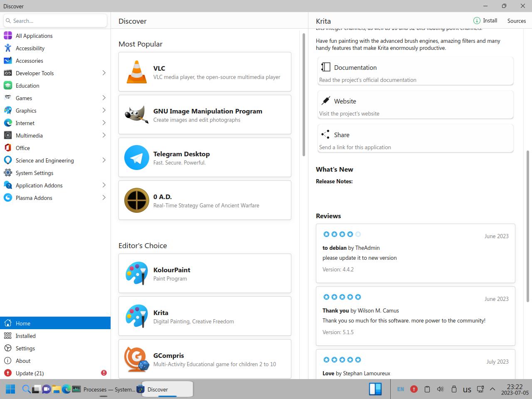Expand the Application Addons category

point(104,185)
